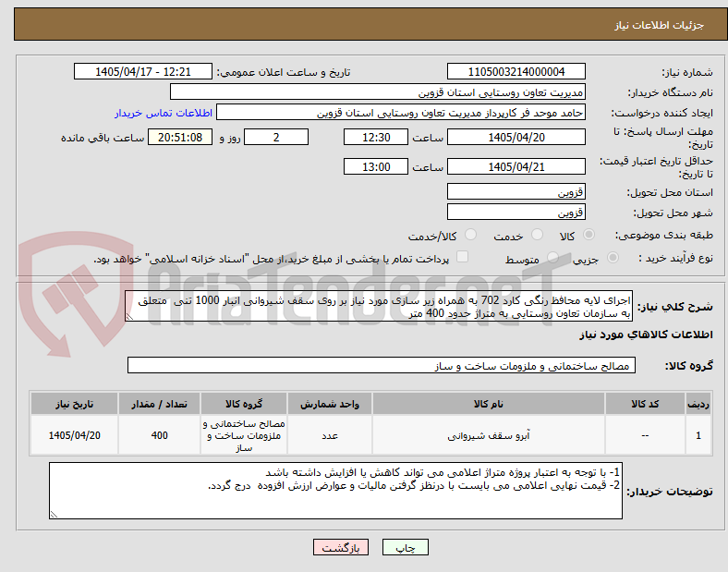Screen dimensions: 728x572
Task: Click the resize handle of the description box
Action: (x=129, y=317)
